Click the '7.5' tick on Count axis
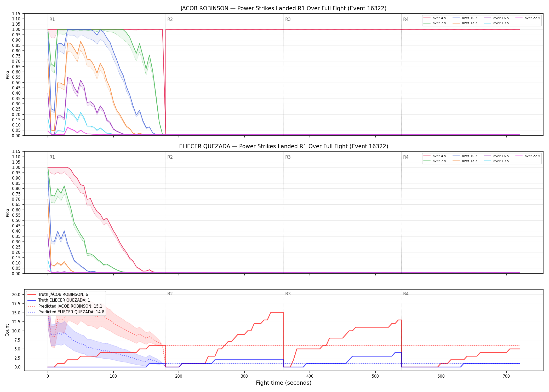 pos(17,340)
